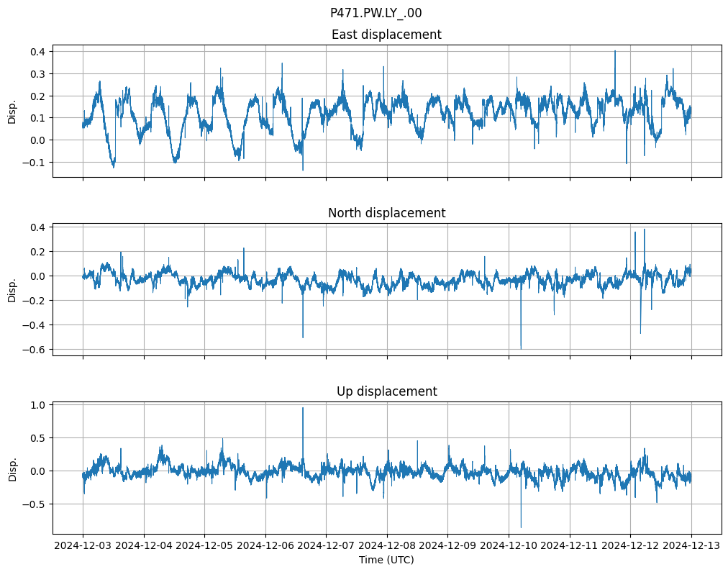The image size is (728, 572).
Task: Click the Disp. label of East plot
Action: [12, 111]
